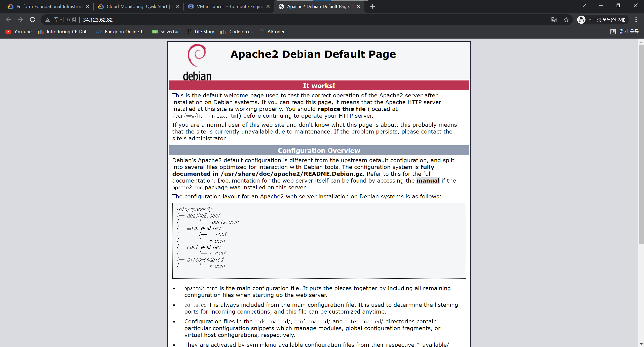Click the back navigation arrow
Viewport: 644px width, 347px height.
(8, 20)
